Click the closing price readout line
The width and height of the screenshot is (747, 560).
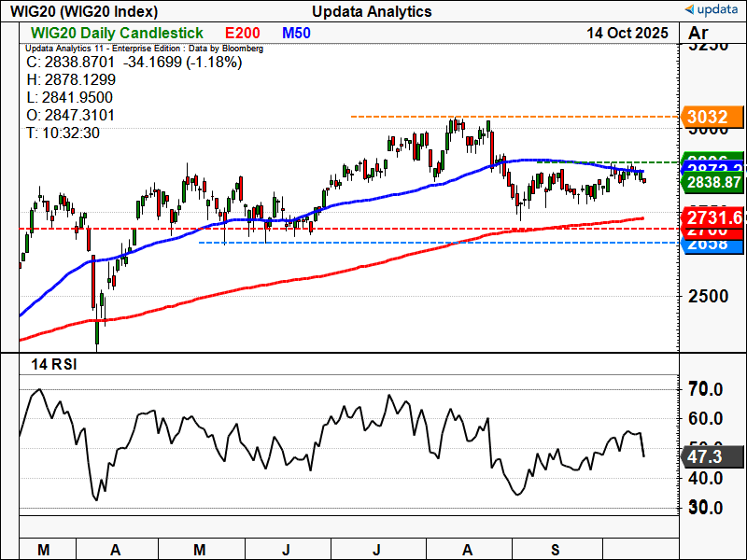pos(134,63)
